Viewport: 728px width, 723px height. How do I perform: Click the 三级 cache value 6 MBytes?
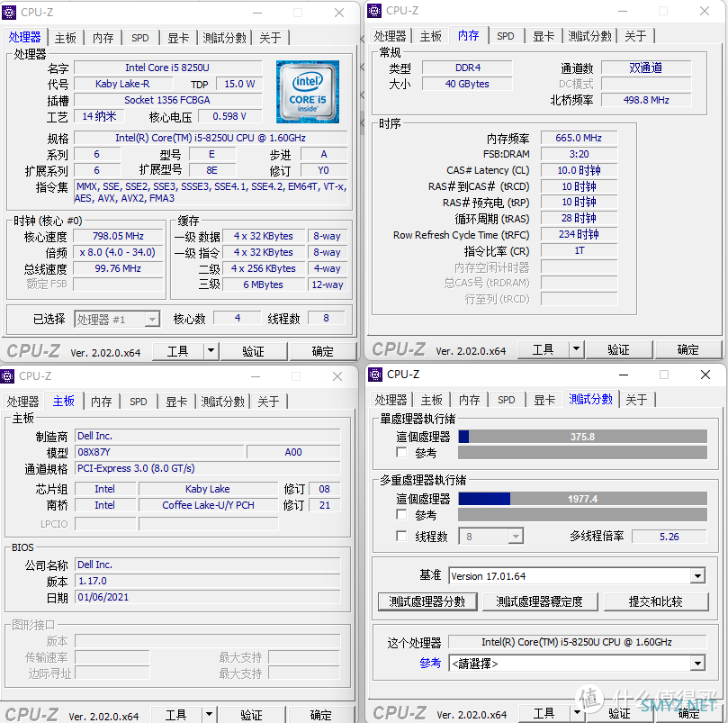[264, 285]
